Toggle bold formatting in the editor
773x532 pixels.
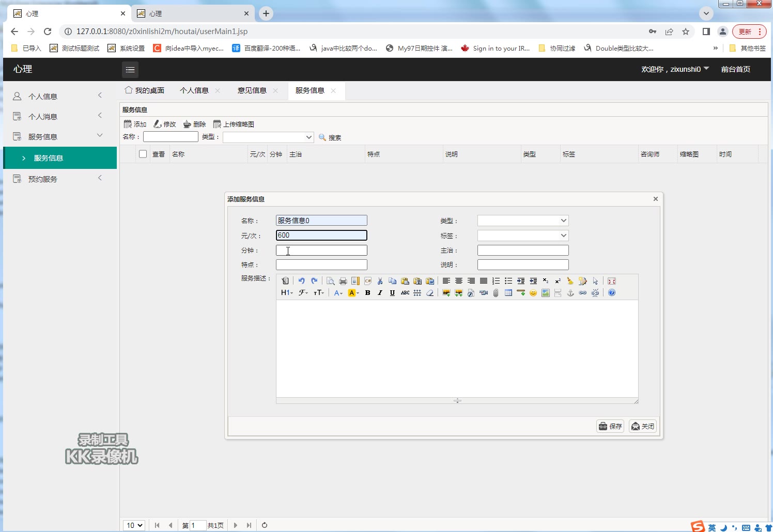click(x=367, y=293)
